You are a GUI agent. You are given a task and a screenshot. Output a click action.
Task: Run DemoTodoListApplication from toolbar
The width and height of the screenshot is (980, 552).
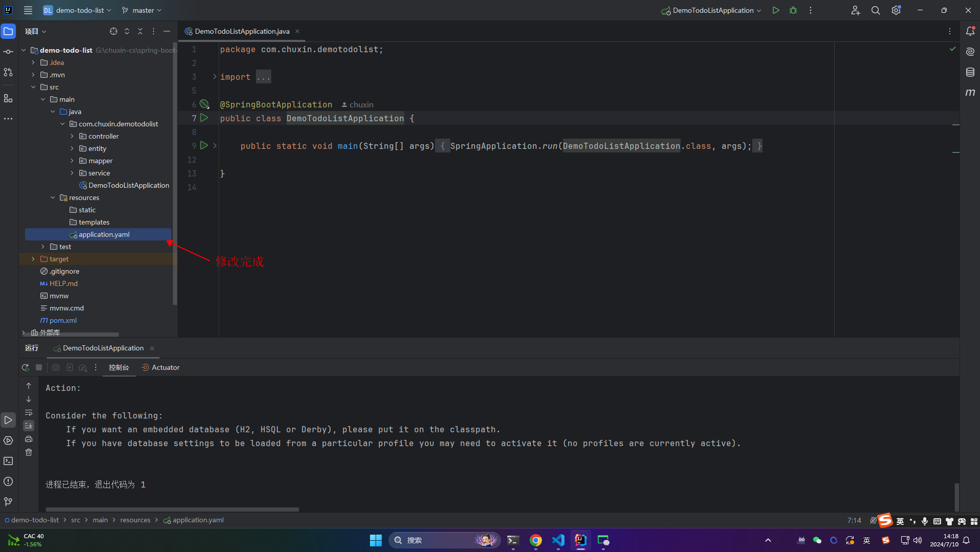pos(776,10)
